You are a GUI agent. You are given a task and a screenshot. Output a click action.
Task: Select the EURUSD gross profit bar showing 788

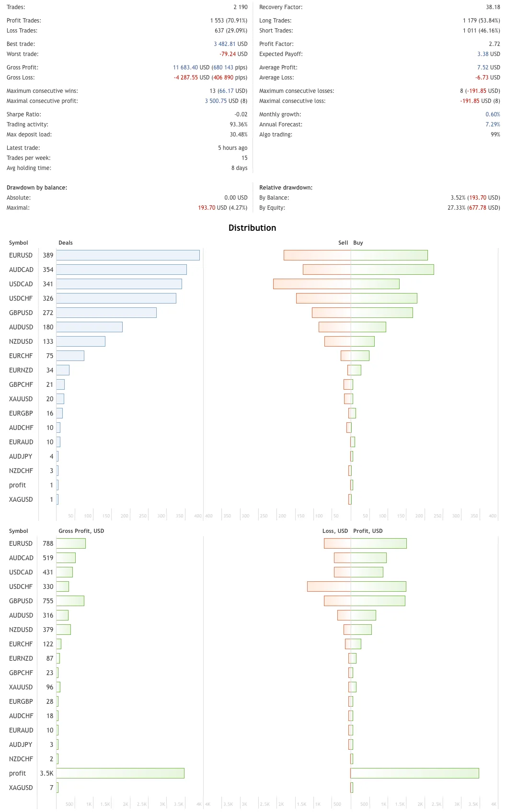71,543
